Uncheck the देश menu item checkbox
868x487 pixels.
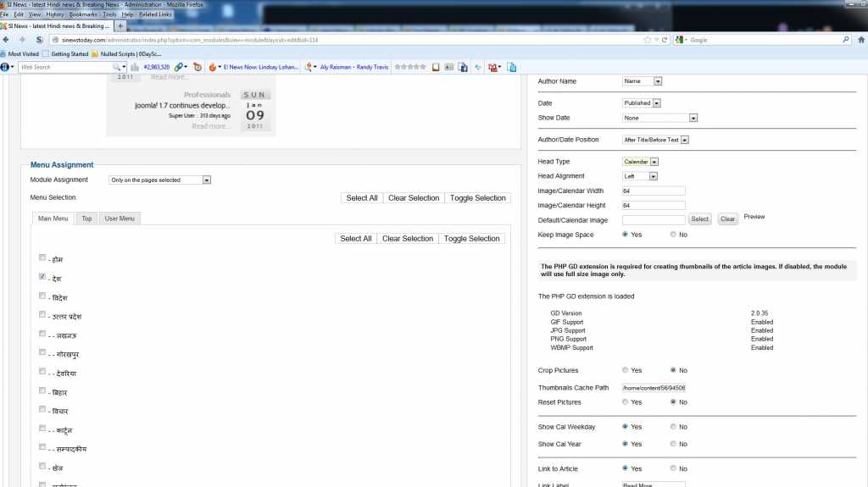pos(42,277)
